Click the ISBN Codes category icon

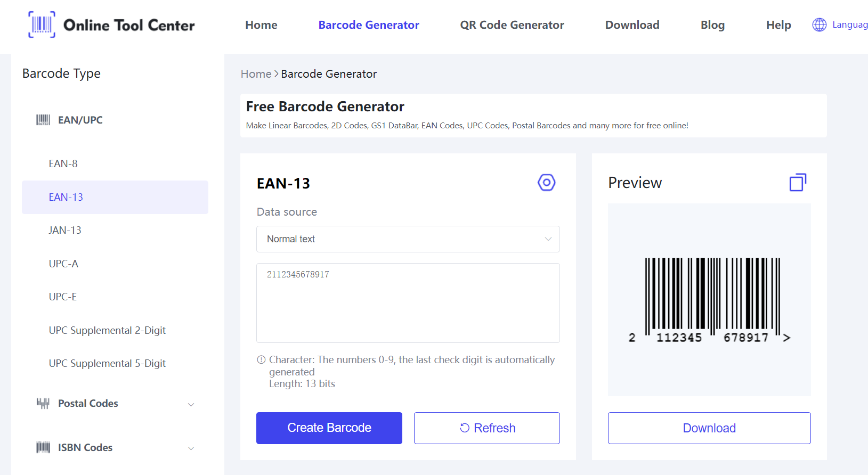[x=43, y=447]
